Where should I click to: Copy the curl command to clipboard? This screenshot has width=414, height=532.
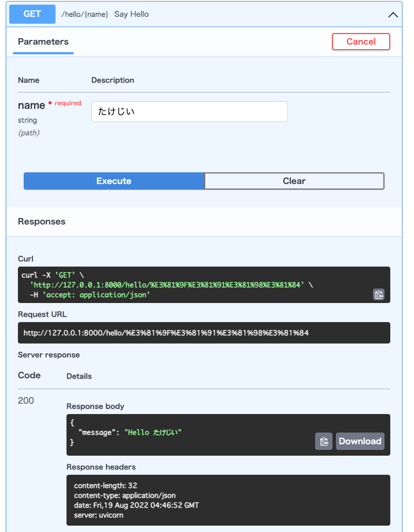379,294
